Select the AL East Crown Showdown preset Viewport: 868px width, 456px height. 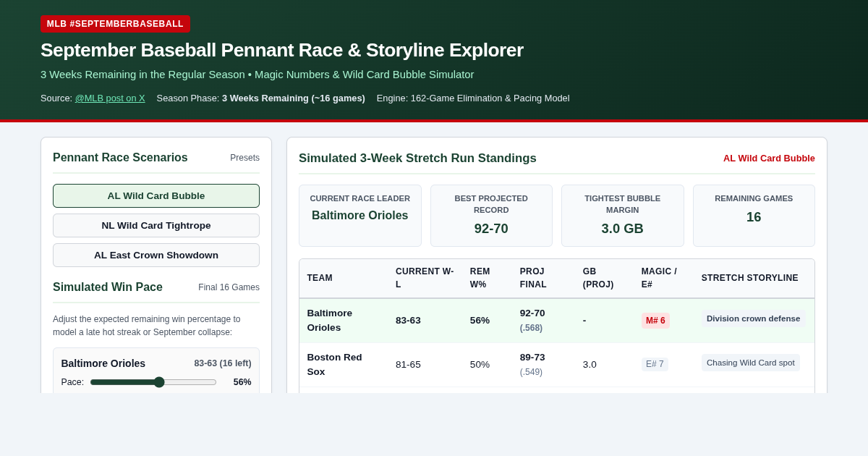pyautogui.click(x=156, y=255)
